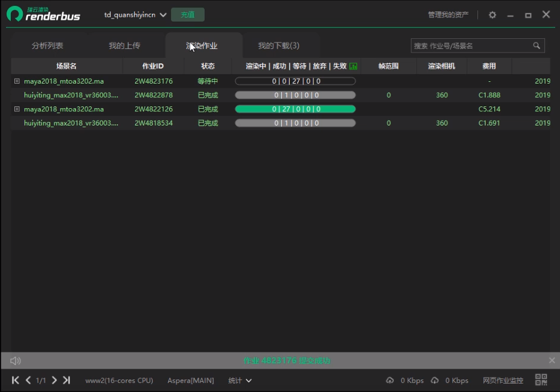Open settings via the gear icon

tap(492, 15)
